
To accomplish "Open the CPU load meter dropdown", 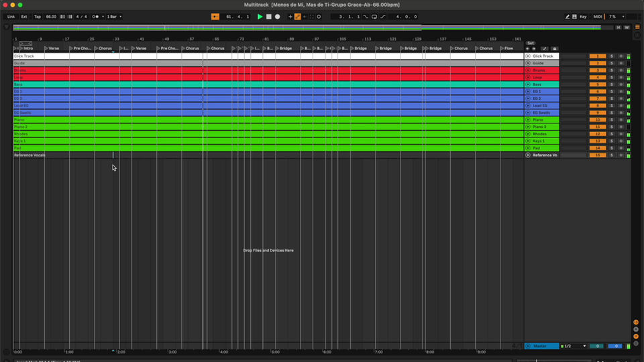I will pos(623,17).
